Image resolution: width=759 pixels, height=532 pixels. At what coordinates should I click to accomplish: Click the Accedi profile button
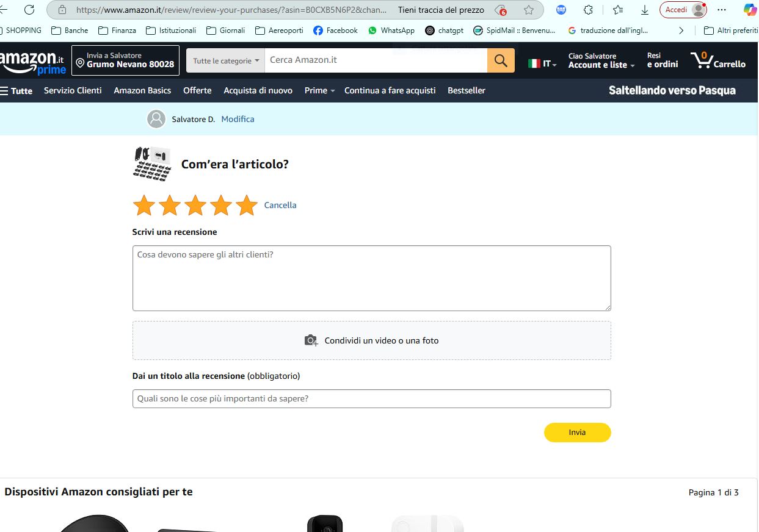click(x=683, y=10)
